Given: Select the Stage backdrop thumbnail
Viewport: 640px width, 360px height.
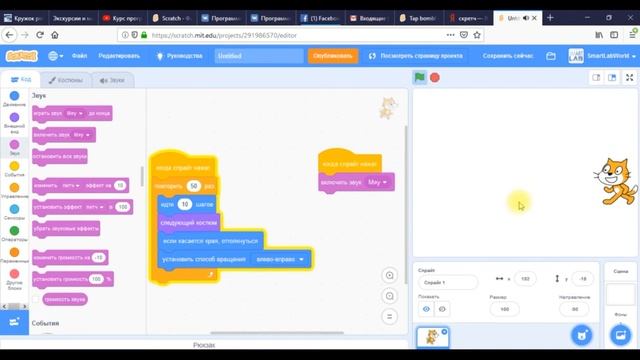Looking at the screenshot, I should pos(620,295).
